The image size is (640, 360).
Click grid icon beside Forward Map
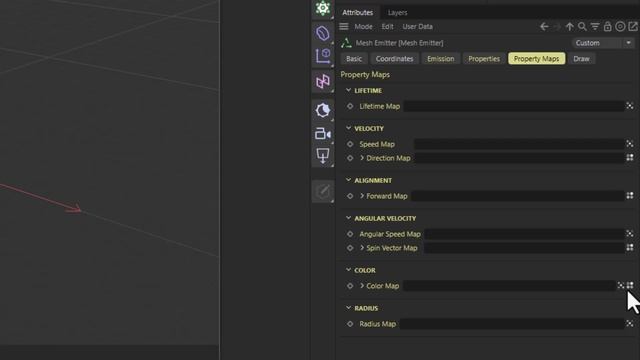tap(630, 196)
